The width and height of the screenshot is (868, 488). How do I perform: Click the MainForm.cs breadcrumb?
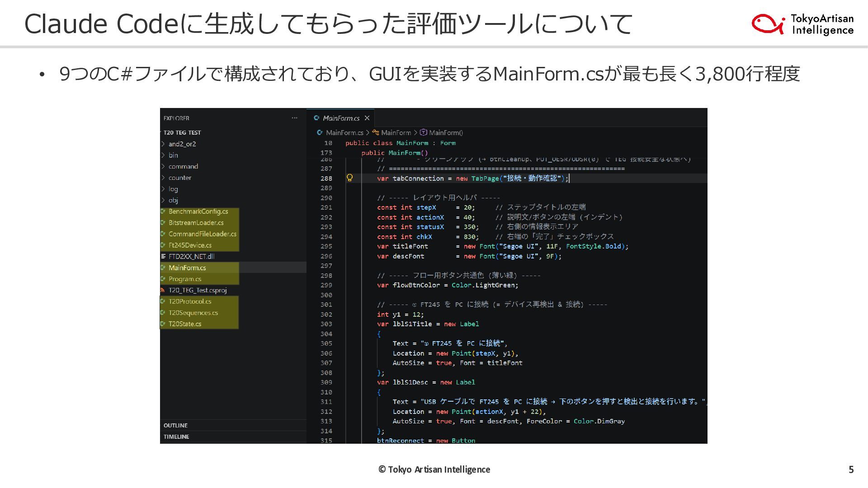coord(344,133)
